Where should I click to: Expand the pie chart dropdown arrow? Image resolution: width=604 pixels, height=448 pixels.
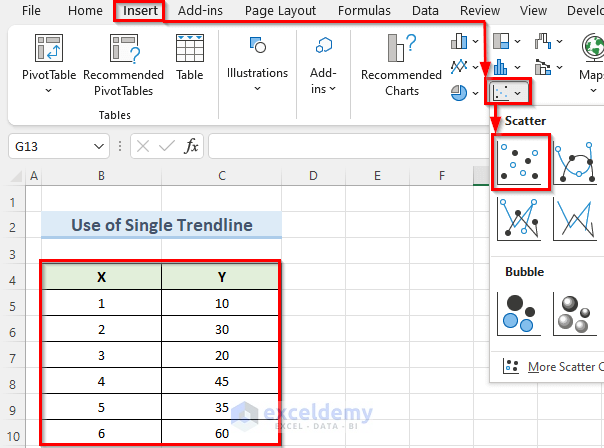click(x=476, y=93)
